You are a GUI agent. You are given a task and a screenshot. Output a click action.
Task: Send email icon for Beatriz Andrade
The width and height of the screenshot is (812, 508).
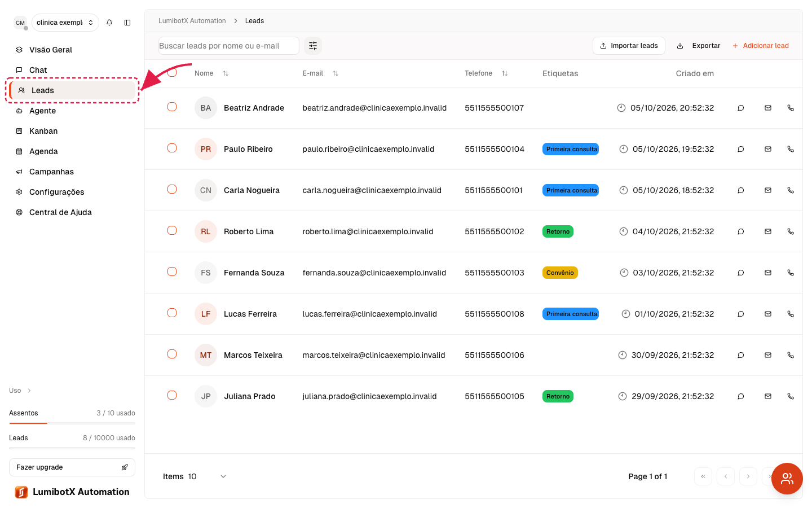click(x=768, y=108)
